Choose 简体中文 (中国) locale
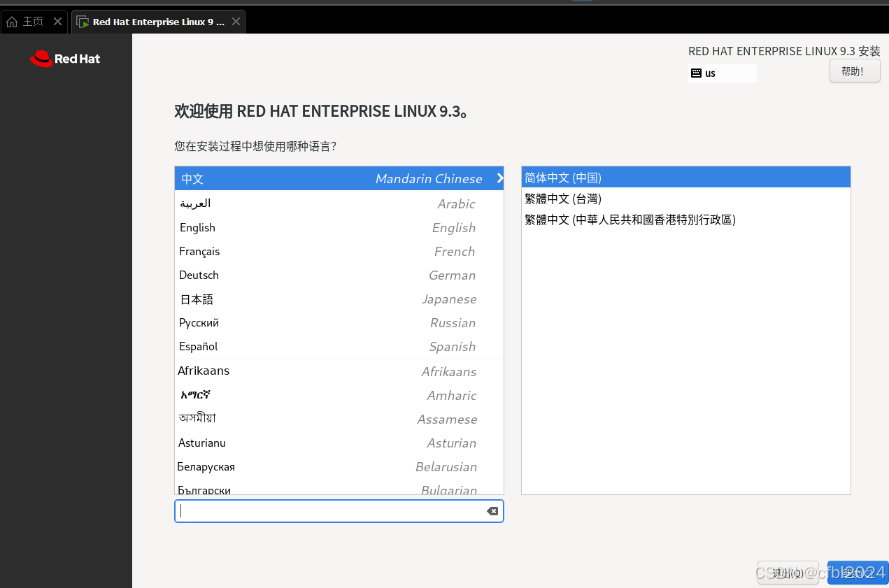The image size is (889, 588). click(686, 178)
